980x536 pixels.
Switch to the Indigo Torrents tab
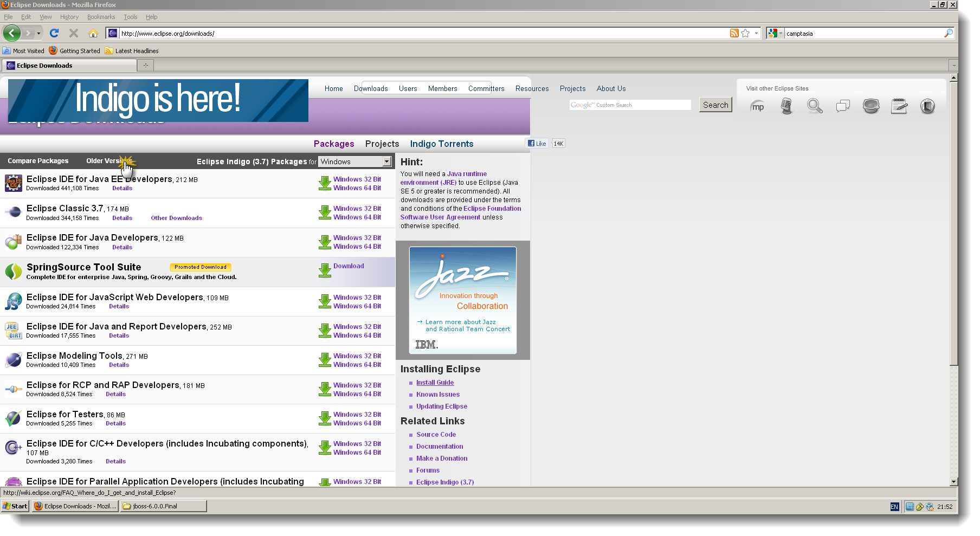(x=442, y=144)
